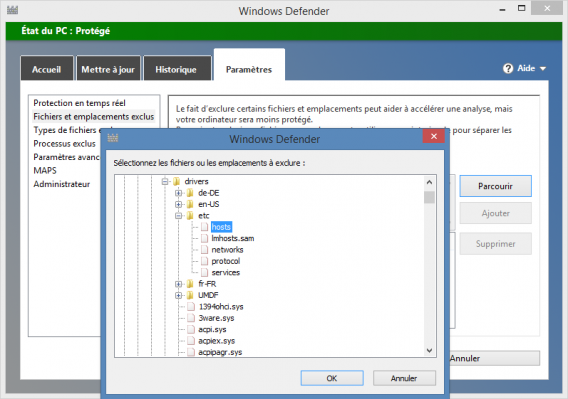Select the fr-FR folder label
The width and height of the screenshot is (568, 399).
pos(207,284)
